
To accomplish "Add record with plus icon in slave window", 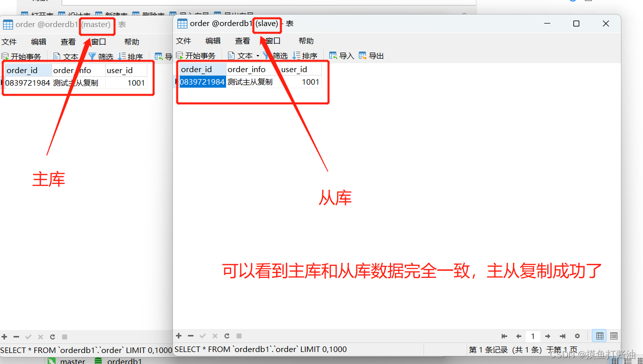I will (x=179, y=336).
